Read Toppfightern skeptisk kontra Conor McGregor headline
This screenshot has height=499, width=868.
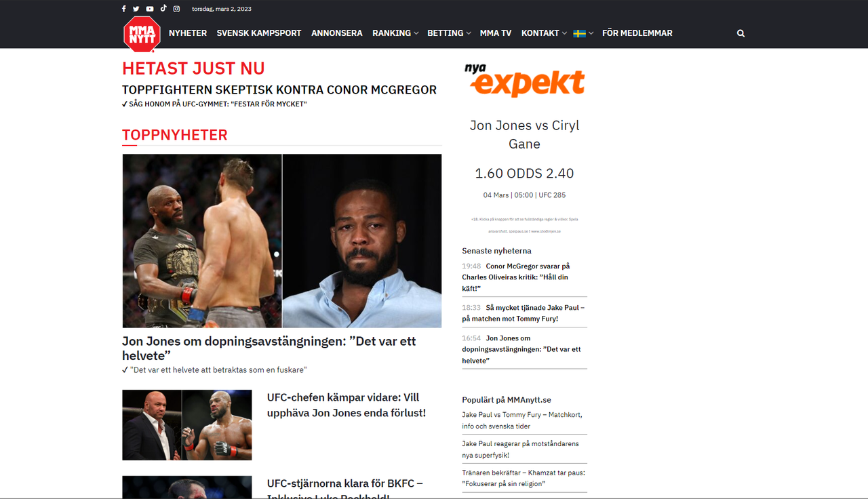279,89
